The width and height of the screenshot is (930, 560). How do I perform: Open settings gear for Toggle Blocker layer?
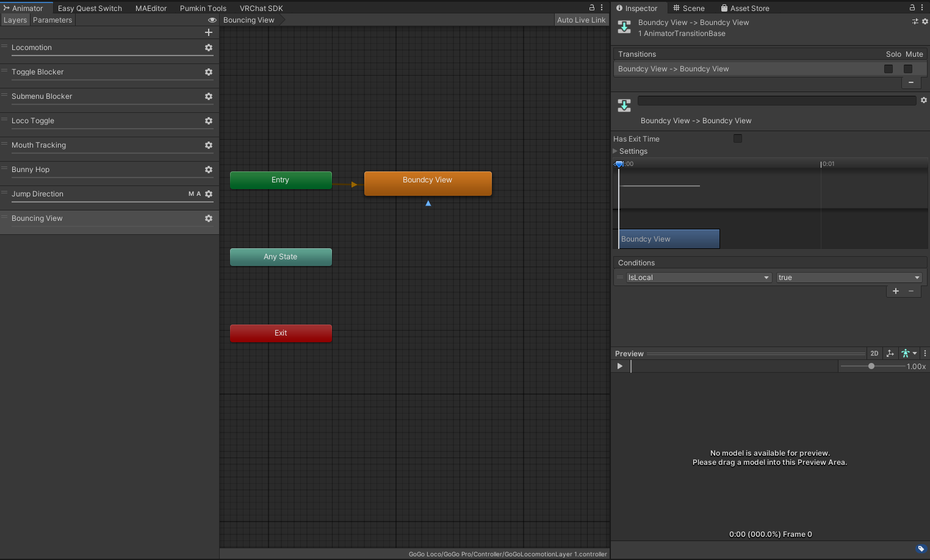tap(209, 72)
